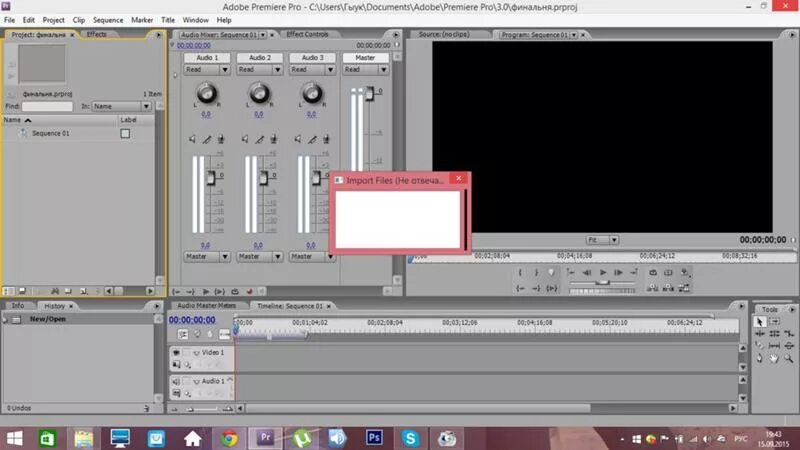Screen dimensions: 800x450
Task: Mute the Audio 1 mixer track
Action: pos(192,139)
